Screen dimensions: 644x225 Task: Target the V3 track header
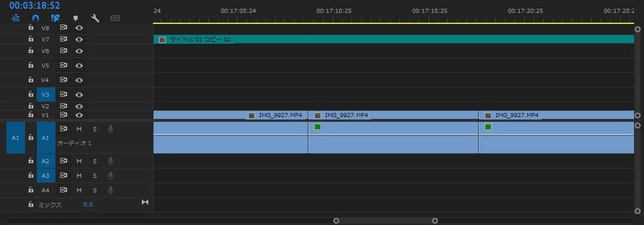coord(46,94)
